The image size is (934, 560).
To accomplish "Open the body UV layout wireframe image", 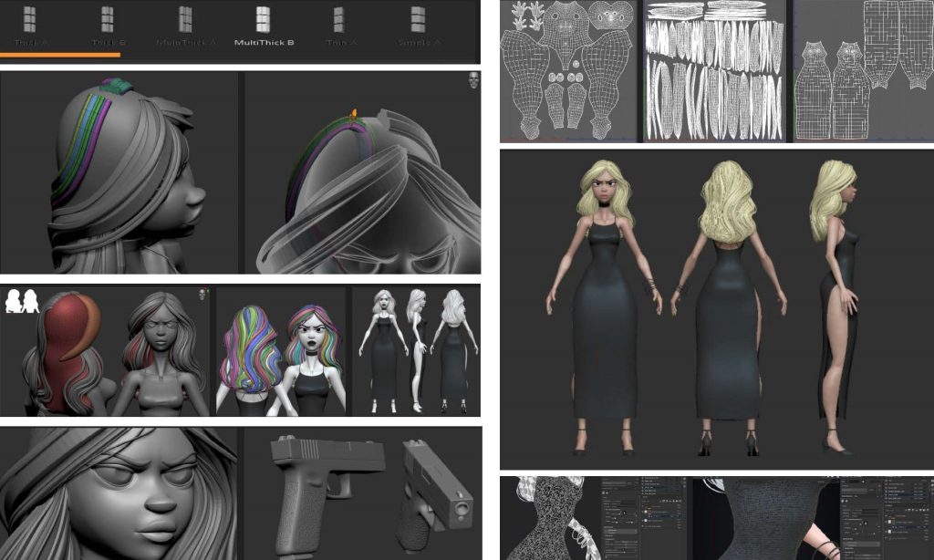I will click(x=569, y=70).
